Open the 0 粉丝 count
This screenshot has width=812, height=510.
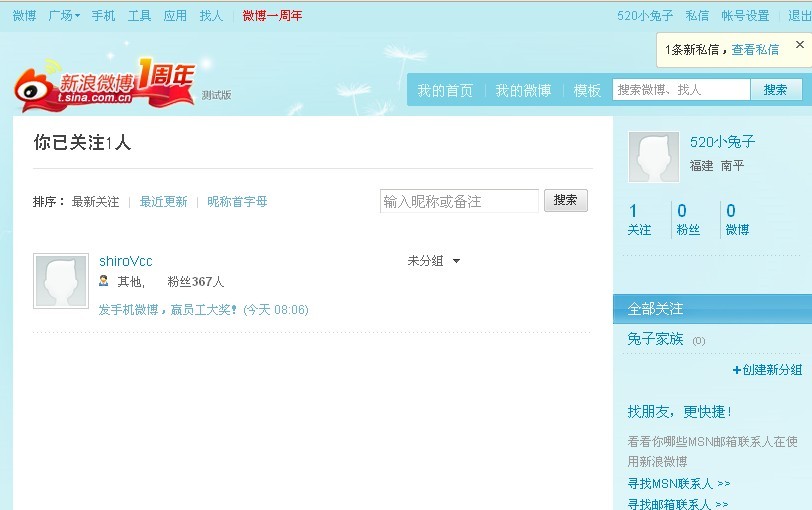[688, 220]
